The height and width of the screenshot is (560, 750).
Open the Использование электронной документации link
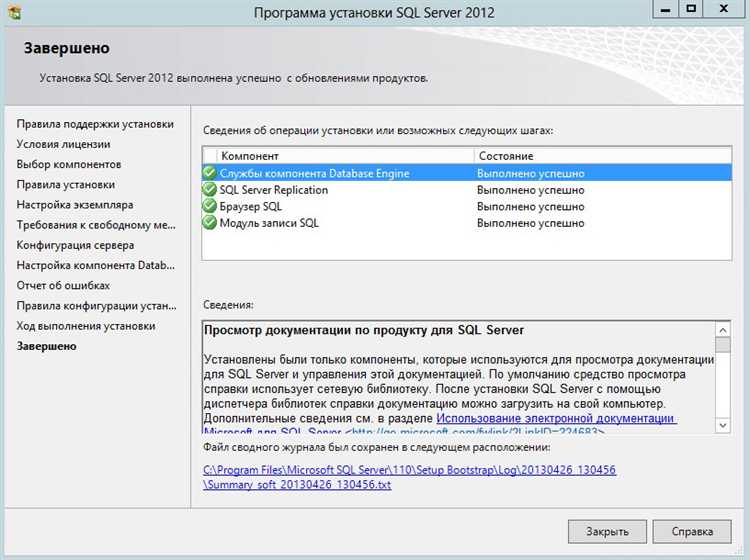[x=555, y=417]
